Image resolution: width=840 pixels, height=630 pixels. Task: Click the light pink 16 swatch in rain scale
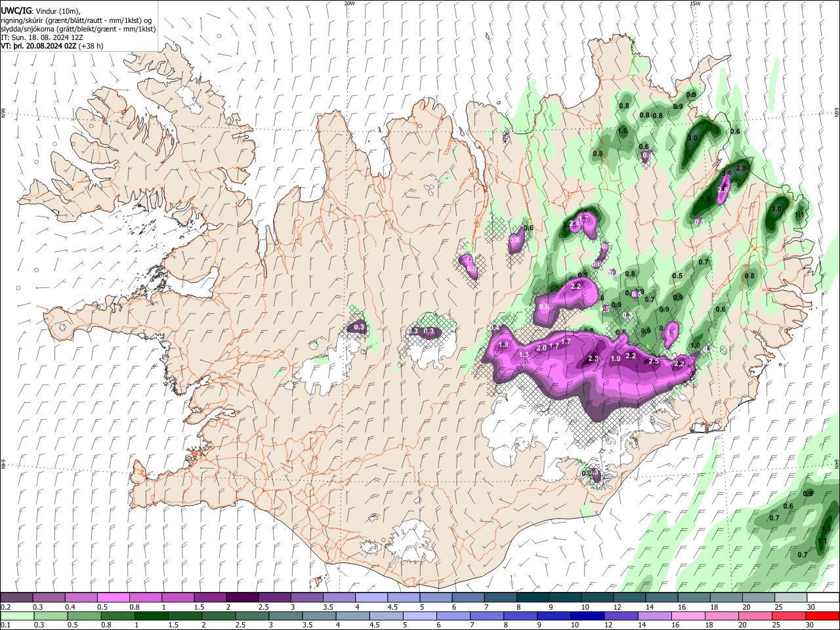tap(688, 616)
